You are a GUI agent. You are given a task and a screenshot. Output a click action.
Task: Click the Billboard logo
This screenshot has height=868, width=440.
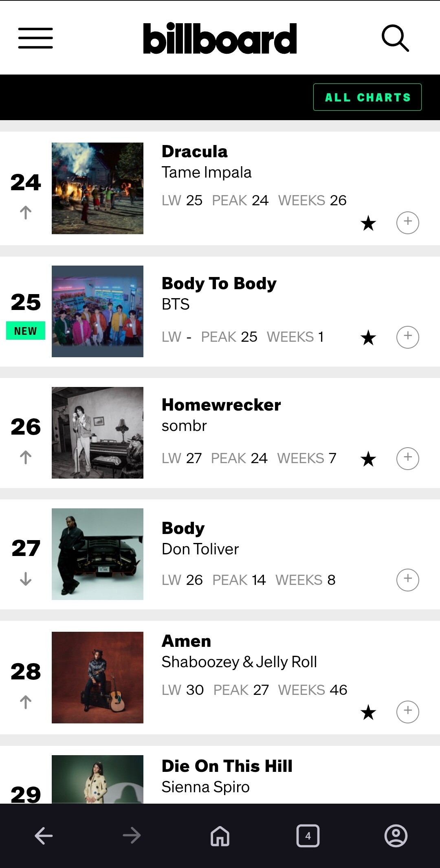pos(220,38)
